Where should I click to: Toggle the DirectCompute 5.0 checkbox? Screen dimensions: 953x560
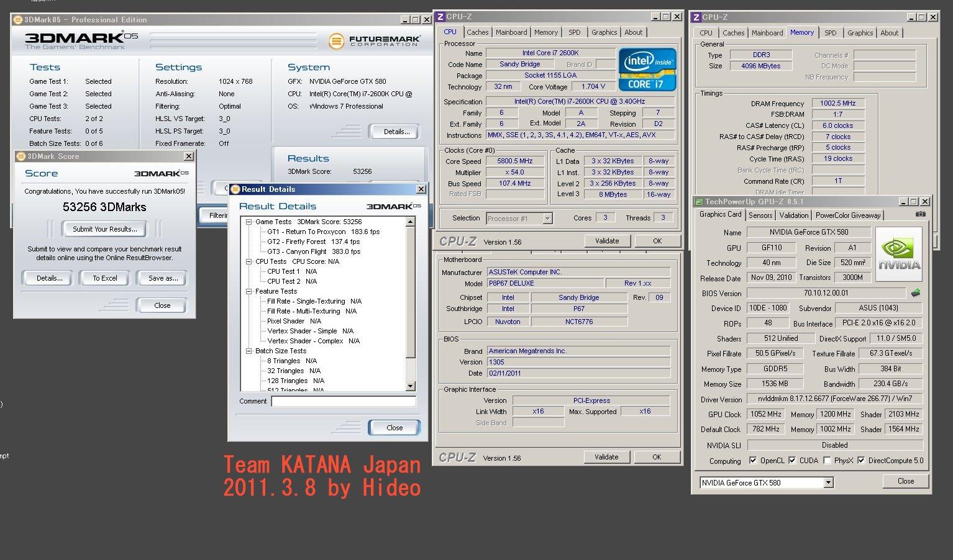(x=861, y=461)
